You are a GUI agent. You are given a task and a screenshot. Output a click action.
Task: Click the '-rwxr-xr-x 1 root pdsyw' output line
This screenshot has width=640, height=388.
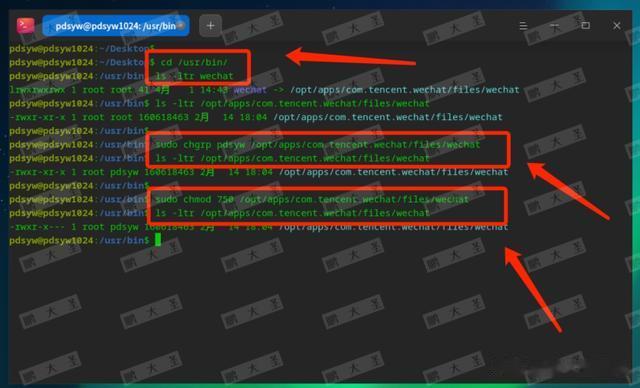point(259,172)
